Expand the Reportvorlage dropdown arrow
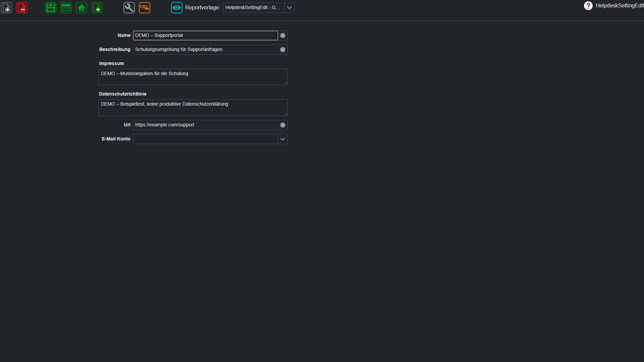The image size is (644, 362). 289,8
